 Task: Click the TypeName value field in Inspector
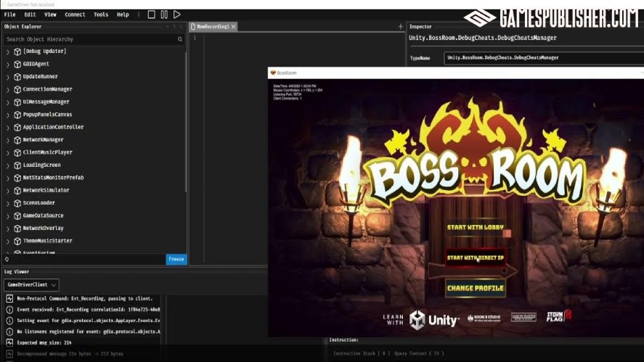click(x=544, y=58)
